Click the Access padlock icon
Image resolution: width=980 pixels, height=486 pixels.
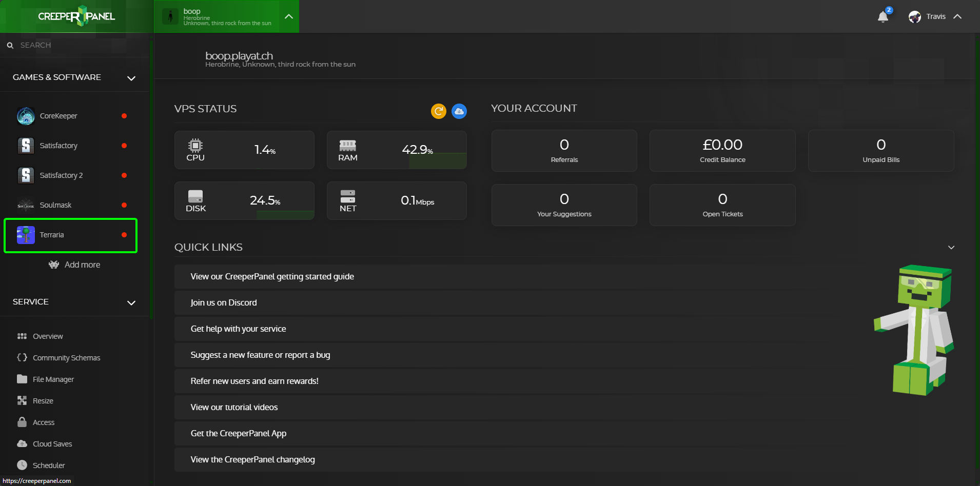[x=22, y=422]
